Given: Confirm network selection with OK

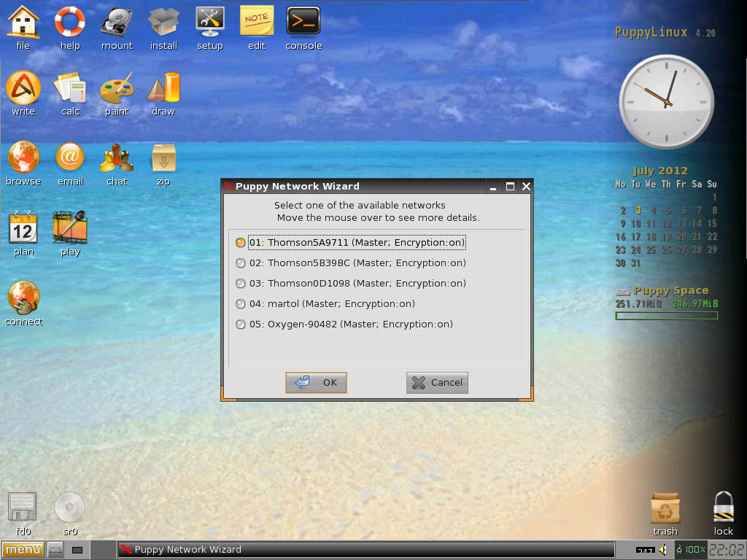Looking at the screenshot, I should [x=317, y=383].
